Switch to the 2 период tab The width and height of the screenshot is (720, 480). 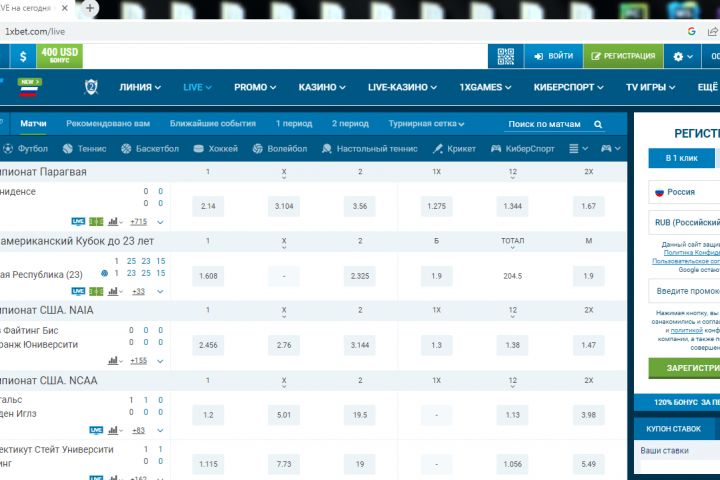[350, 124]
